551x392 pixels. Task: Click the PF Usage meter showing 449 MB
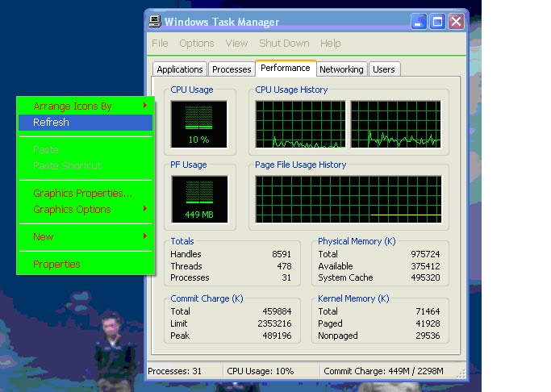199,199
